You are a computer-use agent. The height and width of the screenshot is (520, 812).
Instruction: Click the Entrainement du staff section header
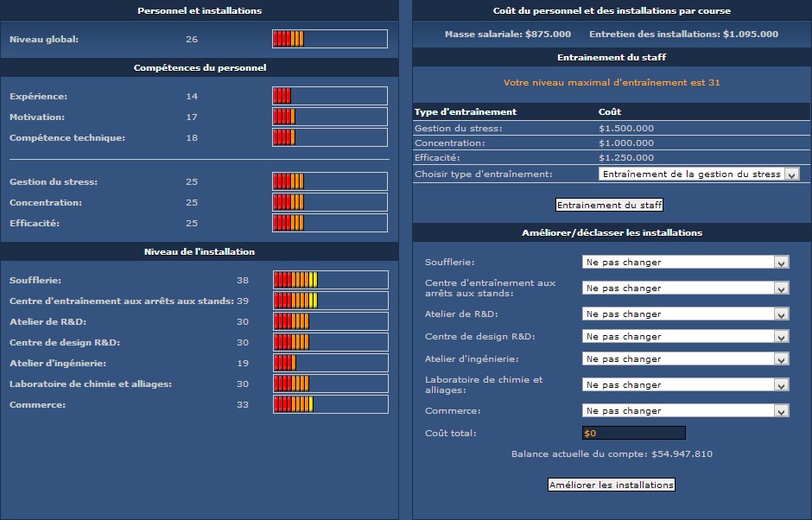click(x=612, y=58)
